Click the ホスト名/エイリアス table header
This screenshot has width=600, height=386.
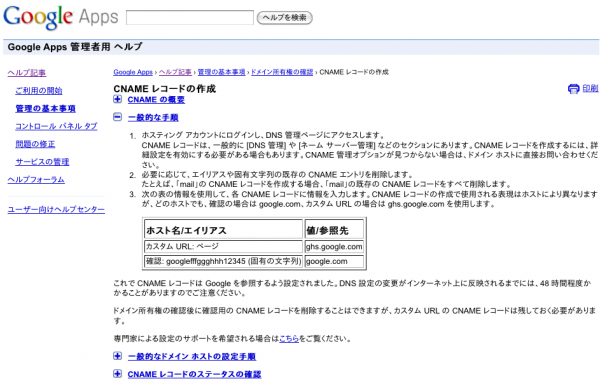coord(223,230)
